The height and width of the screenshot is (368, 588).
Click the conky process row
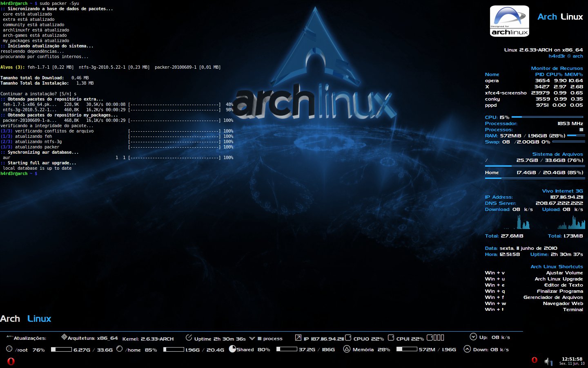[534, 99]
